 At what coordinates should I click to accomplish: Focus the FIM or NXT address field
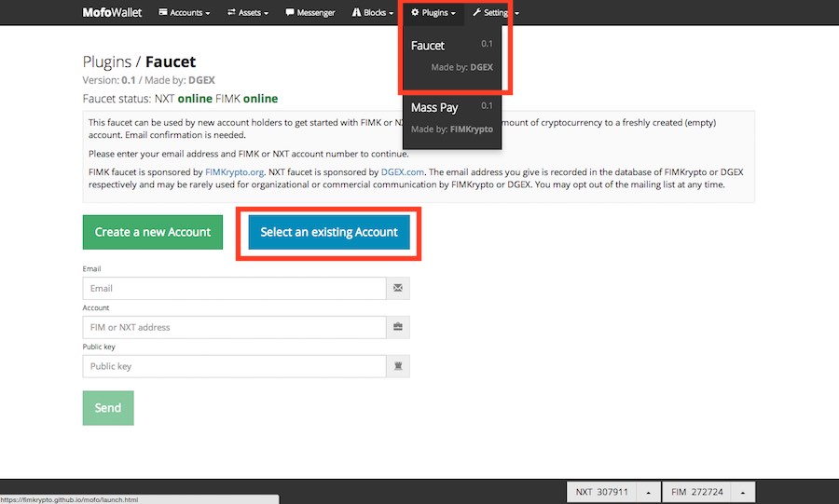[x=234, y=327]
